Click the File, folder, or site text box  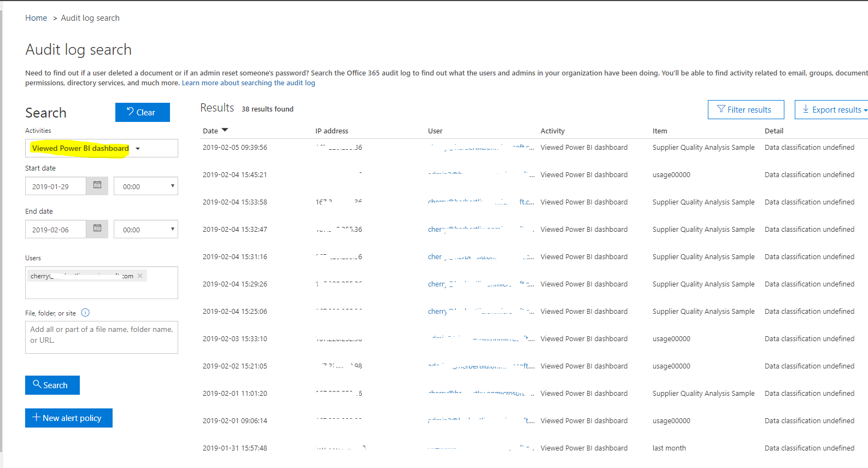click(x=102, y=337)
